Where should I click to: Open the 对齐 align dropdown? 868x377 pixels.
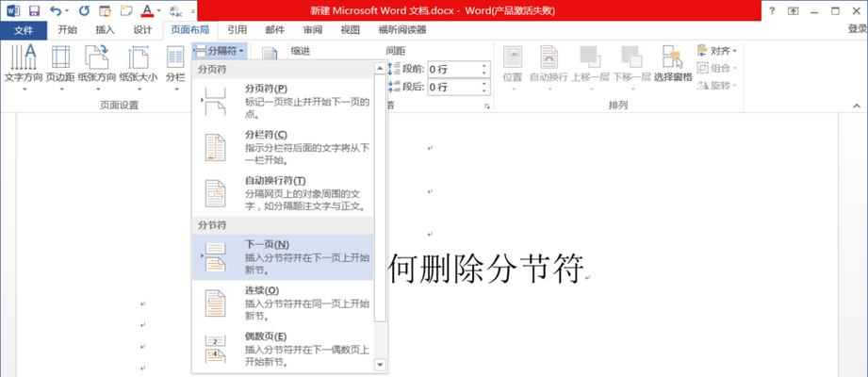[x=717, y=51]
